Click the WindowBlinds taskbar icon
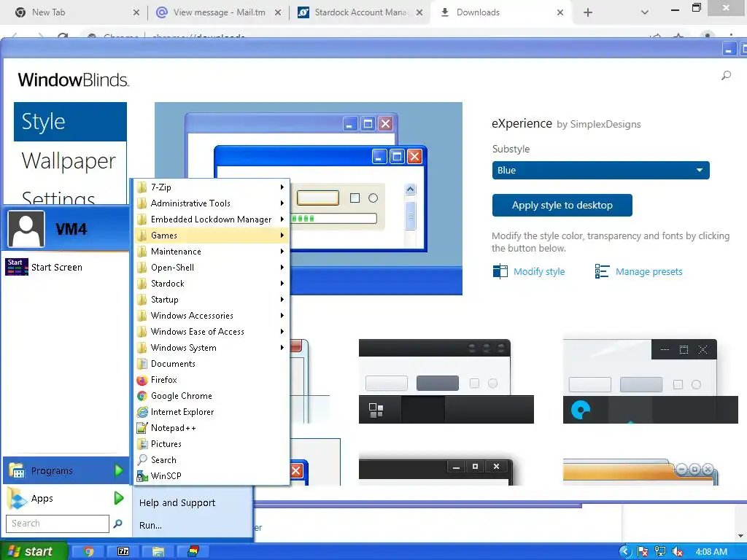Image resolution: width=747 pixels, height=560 pixels. click(x=193, y=551)
